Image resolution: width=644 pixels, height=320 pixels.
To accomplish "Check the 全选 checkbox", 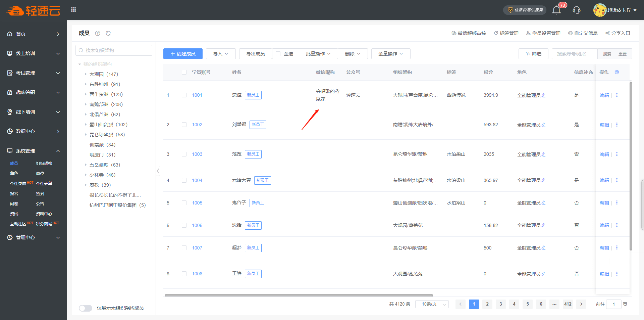I will (278, 54).
